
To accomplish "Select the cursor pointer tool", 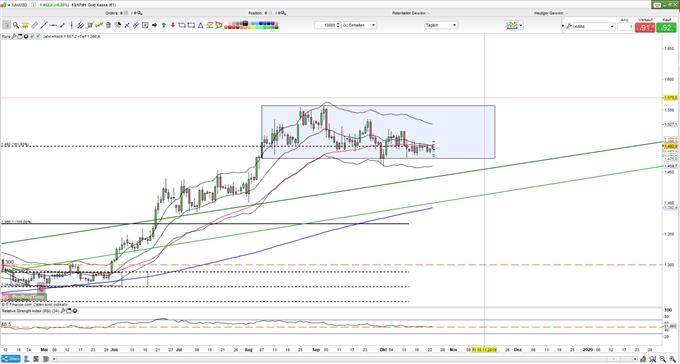I will [7, 25].
